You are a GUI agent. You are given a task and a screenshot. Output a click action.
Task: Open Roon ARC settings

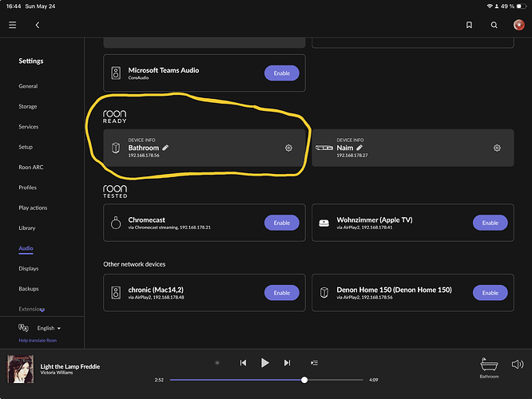pos(31,167)
